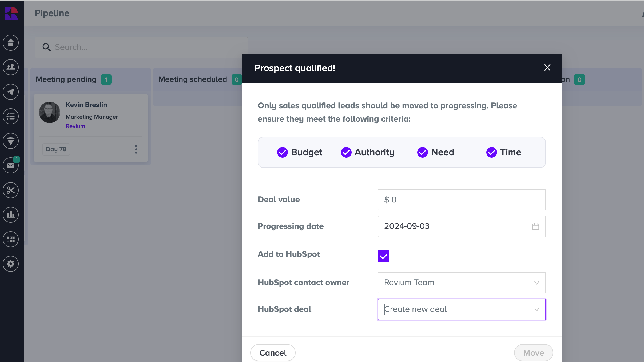644x362 pixels.
Task: Click the Deal value input field
Action: [x=462, y=200]
